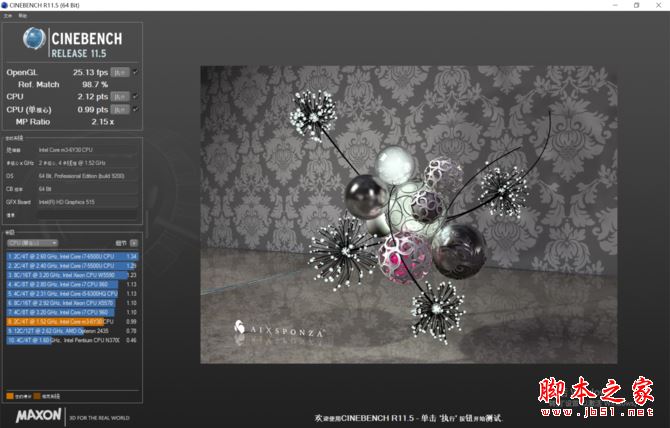Click the MAXON logo
670x428 pixels.
38,416
